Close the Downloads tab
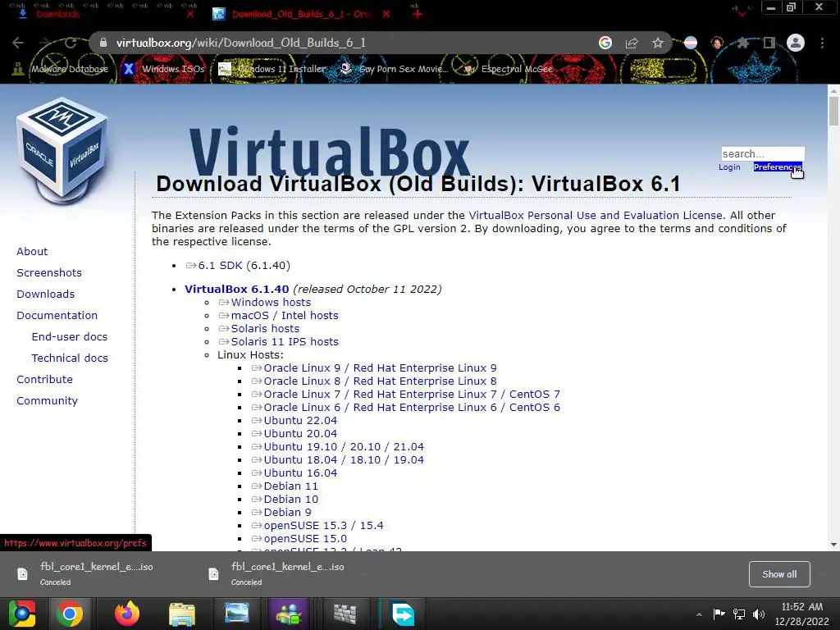840x630 pixels. coord(190,14)
